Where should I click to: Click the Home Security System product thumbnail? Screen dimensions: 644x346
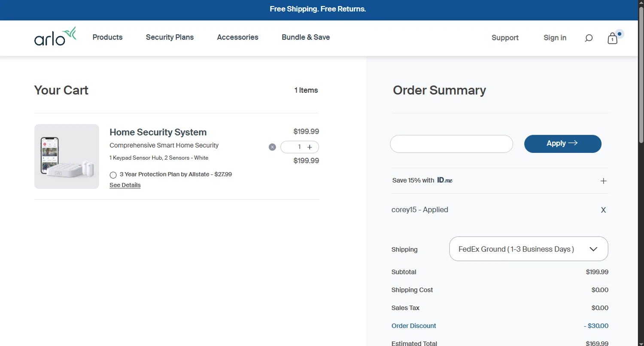(67, 156)
